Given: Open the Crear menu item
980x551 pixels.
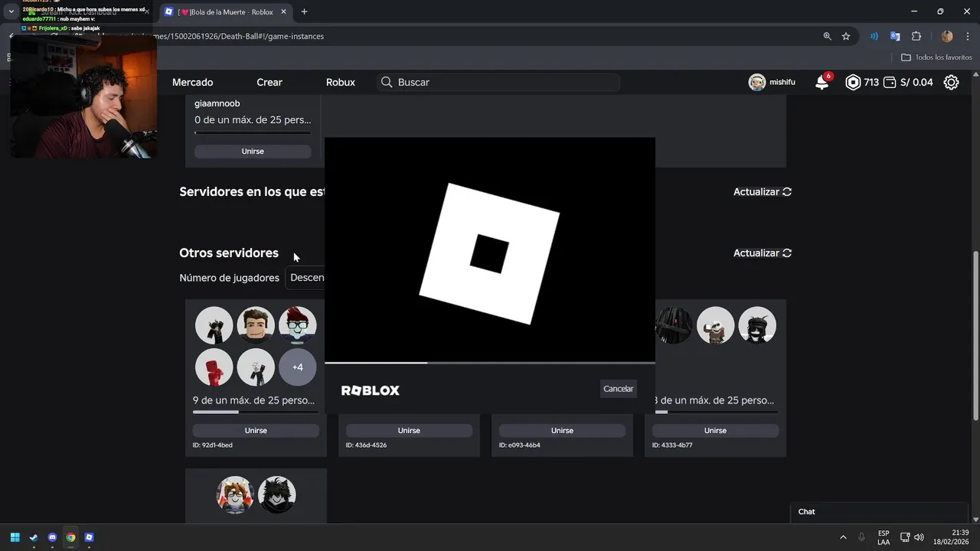Looking at the screenshot, I should (269, 82).
